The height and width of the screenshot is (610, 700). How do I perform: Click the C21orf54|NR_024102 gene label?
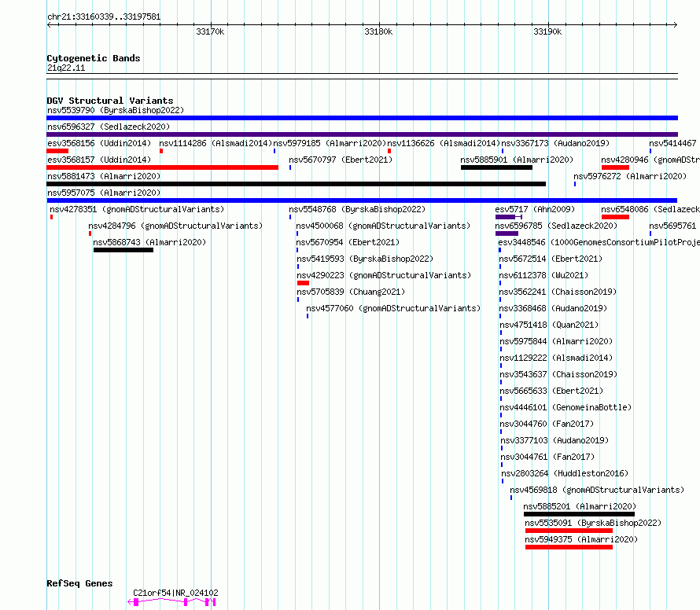coord(175,593)
